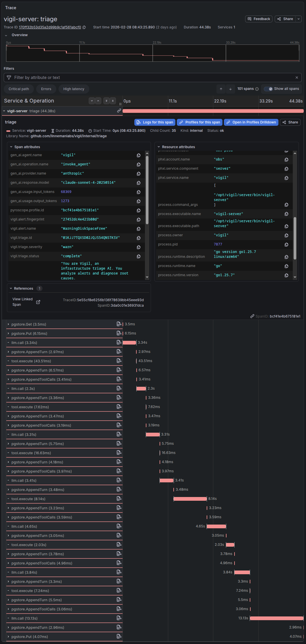Enable the High latency filter
The height and width of the screenshot is (644, 306).
coord(74,89)
